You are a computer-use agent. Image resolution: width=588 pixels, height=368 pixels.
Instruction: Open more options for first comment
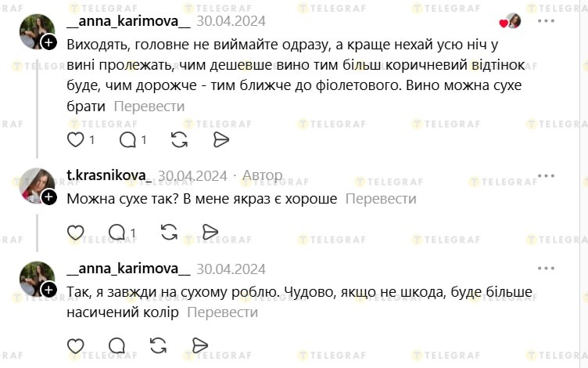[x=545, y=21]
